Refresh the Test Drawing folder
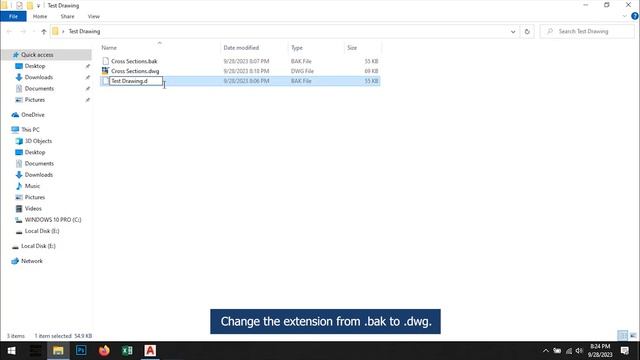640x360 pixels. coord(527,31)
